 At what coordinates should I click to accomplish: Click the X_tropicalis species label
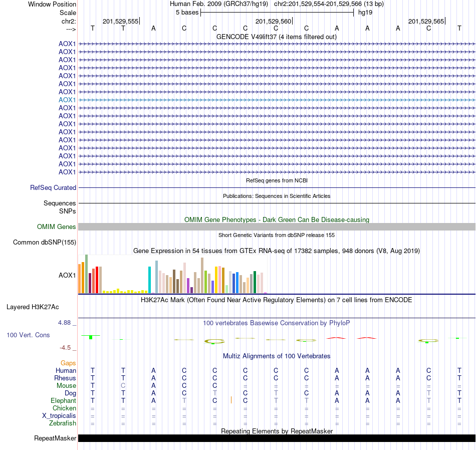pos(59,416)
